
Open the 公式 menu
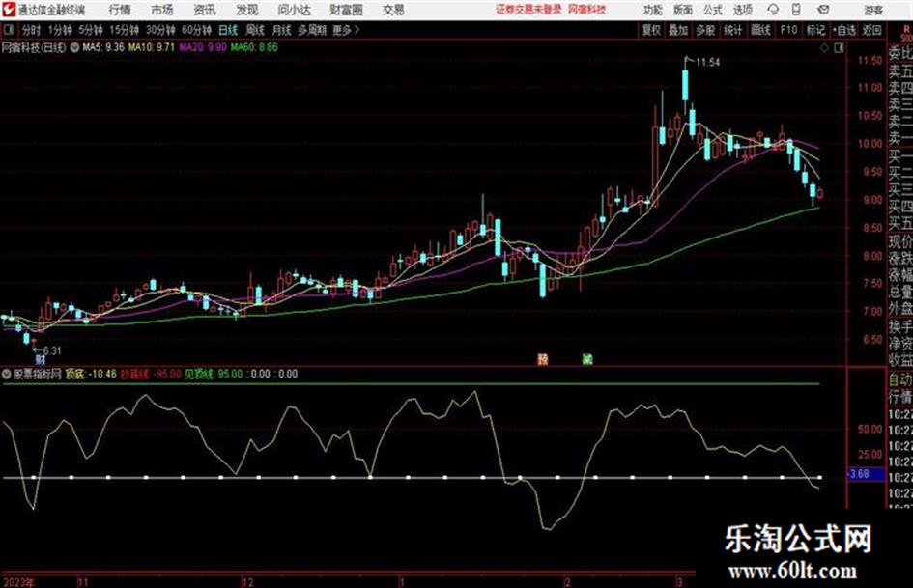point(713,10)
